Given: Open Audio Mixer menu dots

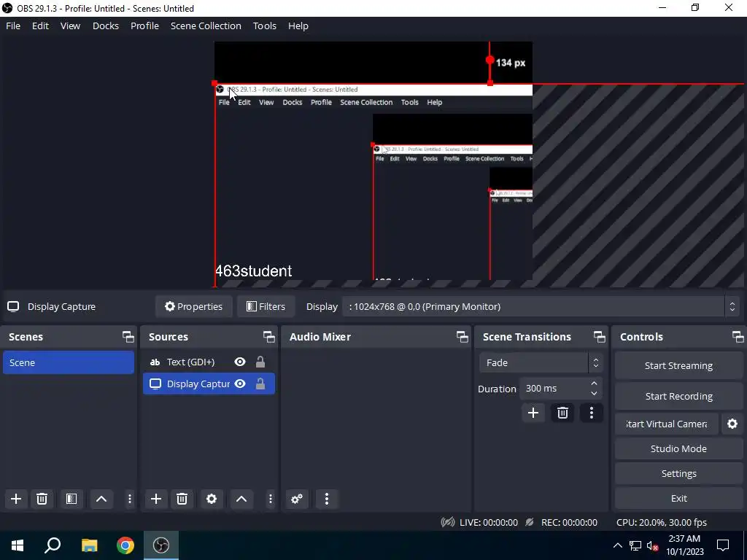Looking at the screenshot, I should pos(326,499).
